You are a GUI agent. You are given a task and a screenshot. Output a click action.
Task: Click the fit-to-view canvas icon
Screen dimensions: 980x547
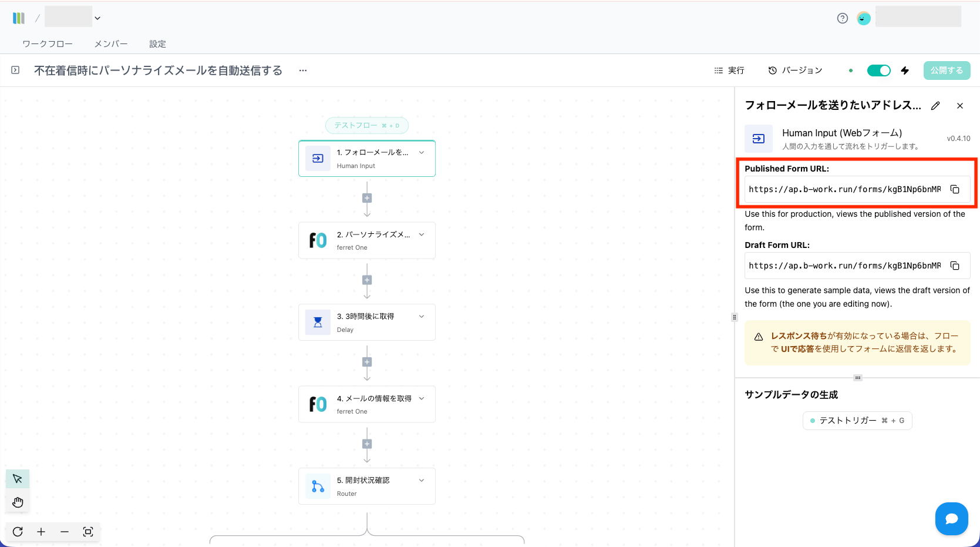88,532
